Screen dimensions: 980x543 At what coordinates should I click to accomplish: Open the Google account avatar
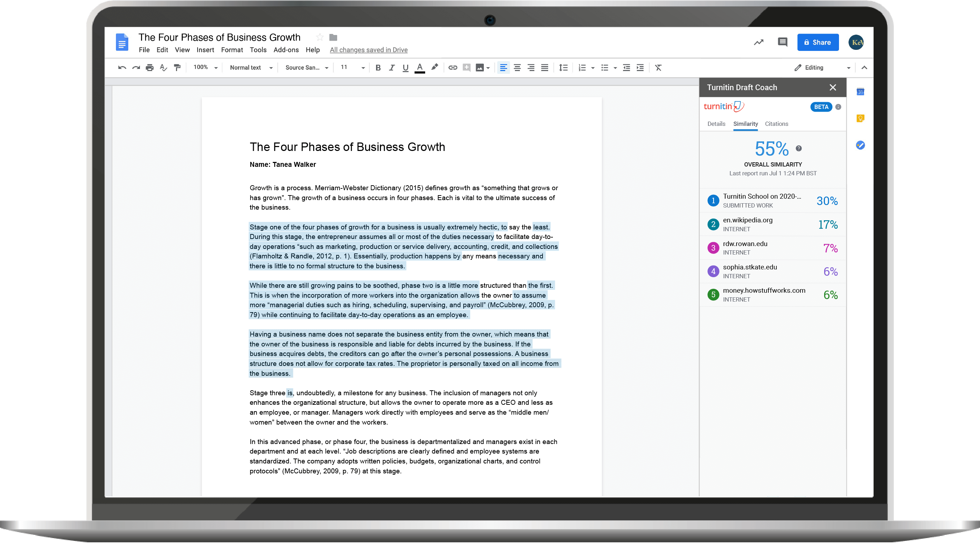pyautogui.click(x=856, y=42)
